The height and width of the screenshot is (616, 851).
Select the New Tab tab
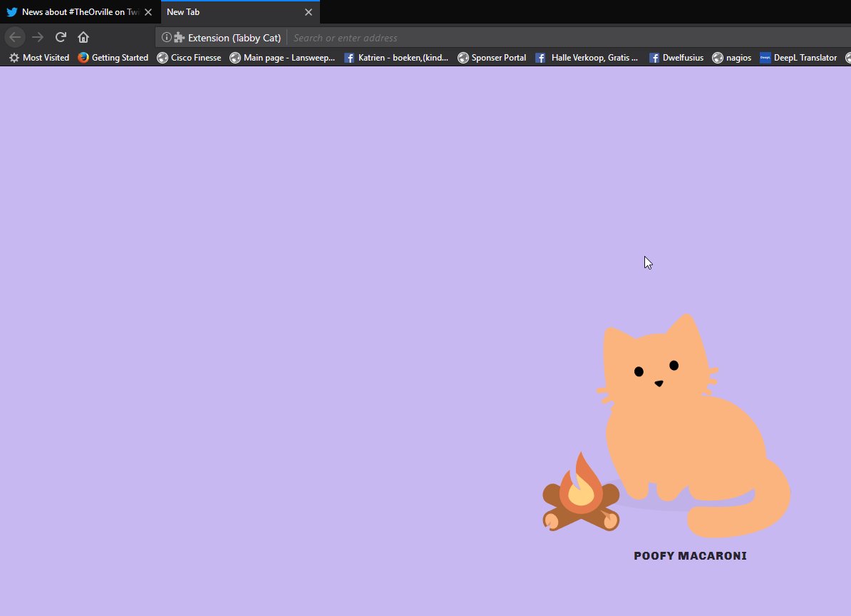pos(240,12)
